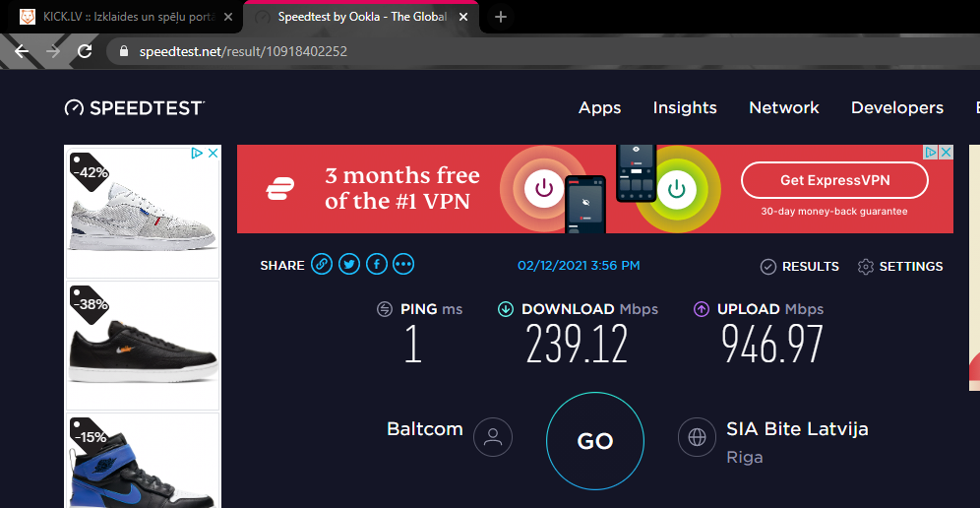
Task: Open the Developers menu
Action: click(897, 107)
